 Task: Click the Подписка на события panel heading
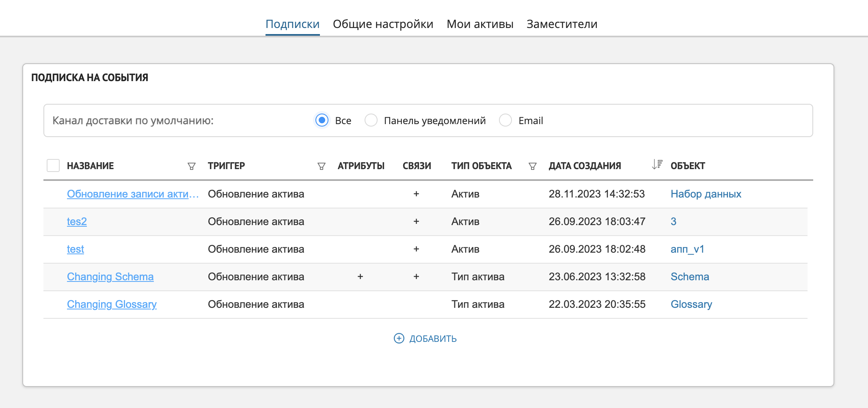click(x=90, y=77)
